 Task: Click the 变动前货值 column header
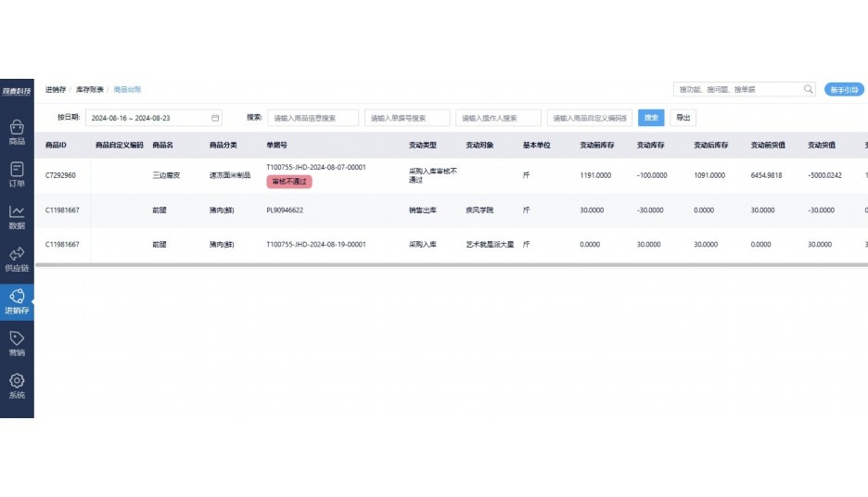point(768,145)
